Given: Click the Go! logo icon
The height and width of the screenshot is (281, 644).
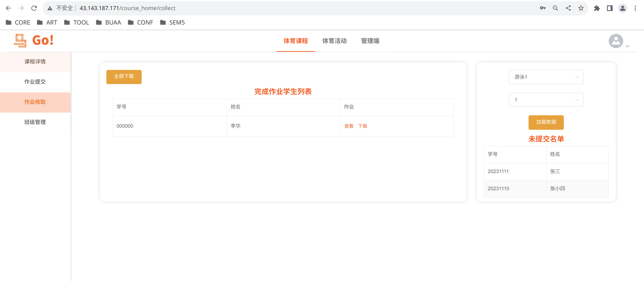Looking at the screenshot, I should point(20,40).
